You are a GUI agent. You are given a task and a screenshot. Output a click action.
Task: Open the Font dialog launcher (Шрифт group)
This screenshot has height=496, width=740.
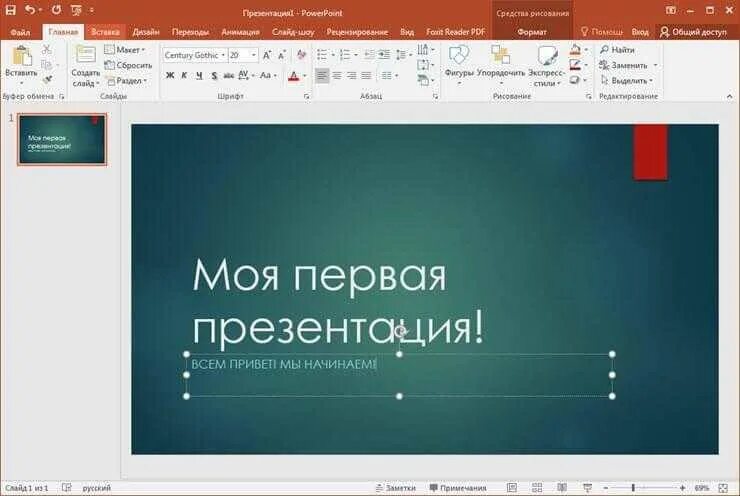coord(307,96)
